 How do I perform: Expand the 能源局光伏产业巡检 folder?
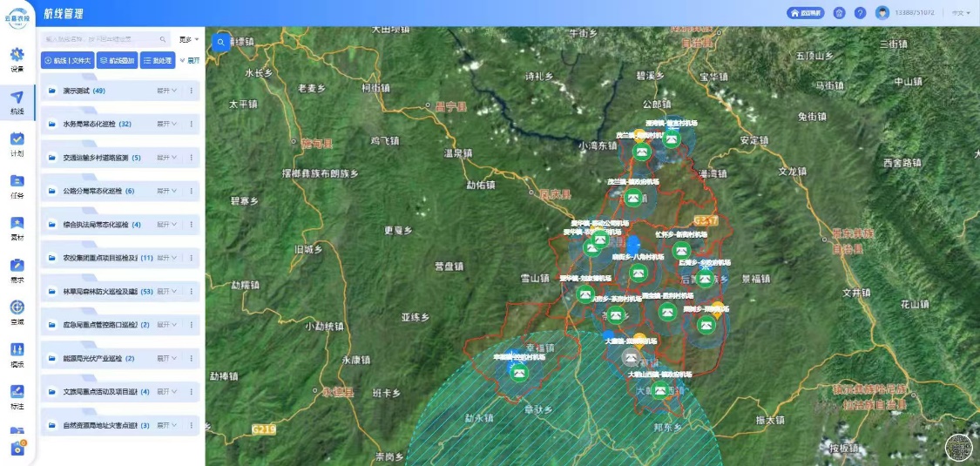pos(166,358)
